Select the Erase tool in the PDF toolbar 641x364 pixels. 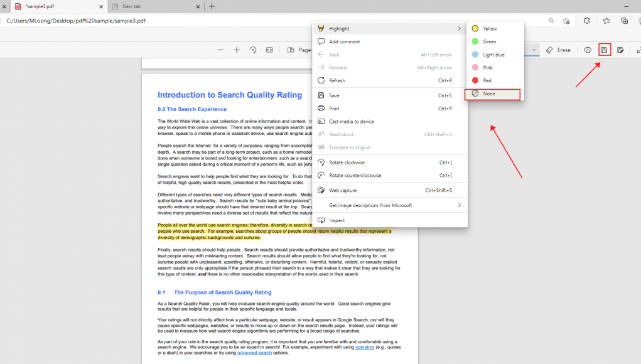[558, 50]
